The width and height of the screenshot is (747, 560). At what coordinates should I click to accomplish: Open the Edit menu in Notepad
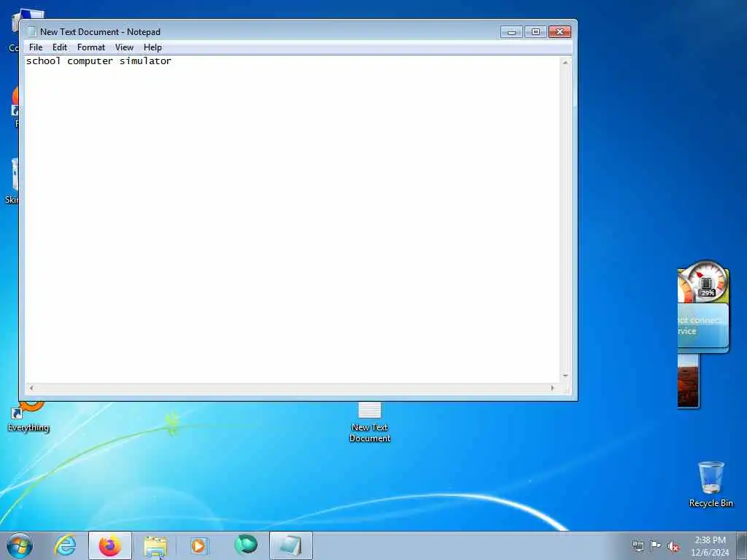click(x=60, y=47)
